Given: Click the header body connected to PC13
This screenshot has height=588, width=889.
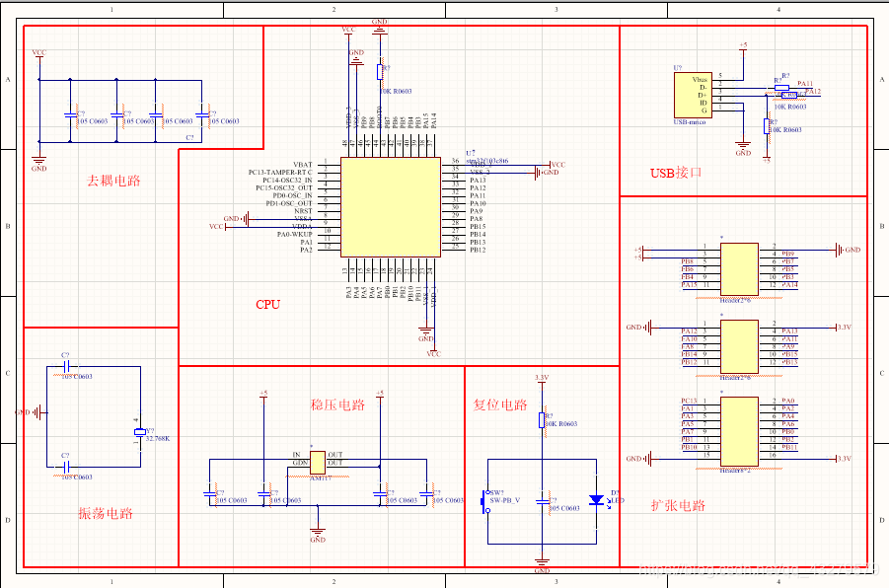Looking at the screenshot, I should [x=739, y=431].
